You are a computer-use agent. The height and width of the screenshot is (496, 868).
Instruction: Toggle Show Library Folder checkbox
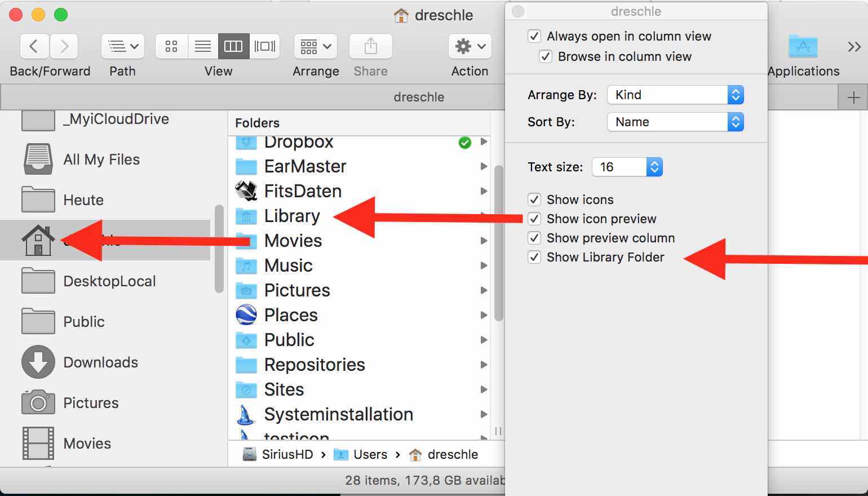tap(534, 257)
